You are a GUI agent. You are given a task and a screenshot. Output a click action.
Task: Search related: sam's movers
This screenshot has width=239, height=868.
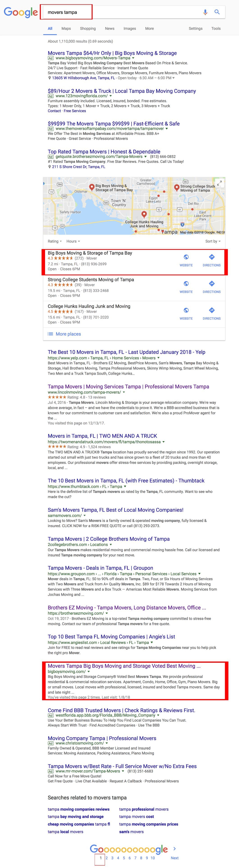coord(131,832)
